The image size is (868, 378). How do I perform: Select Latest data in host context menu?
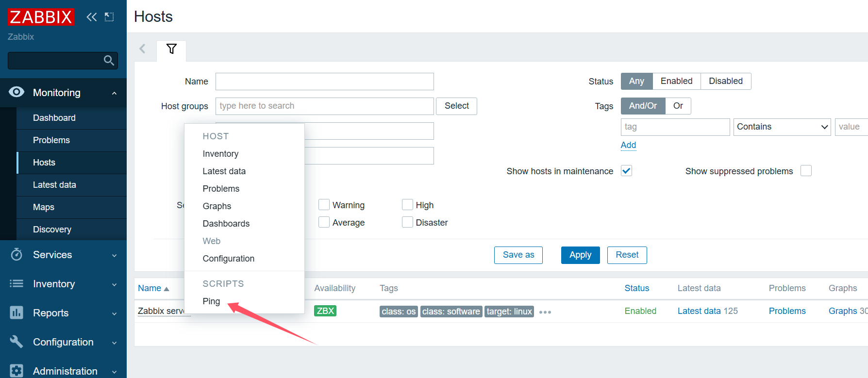(224, 171)
